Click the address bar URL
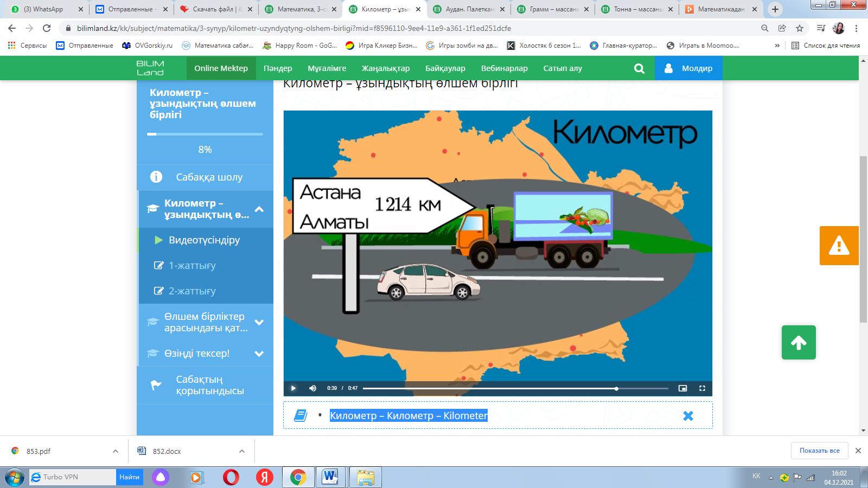 [x=294, y=28]
